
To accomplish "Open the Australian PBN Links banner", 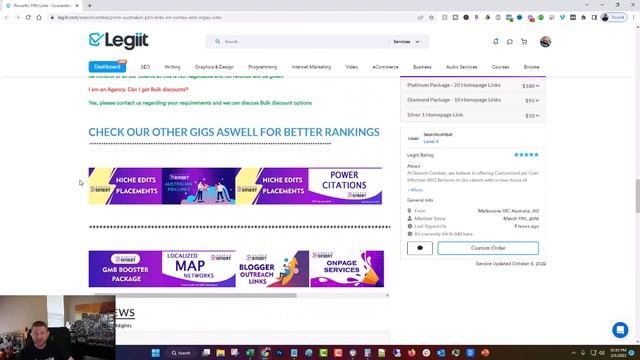I will 199,186.
